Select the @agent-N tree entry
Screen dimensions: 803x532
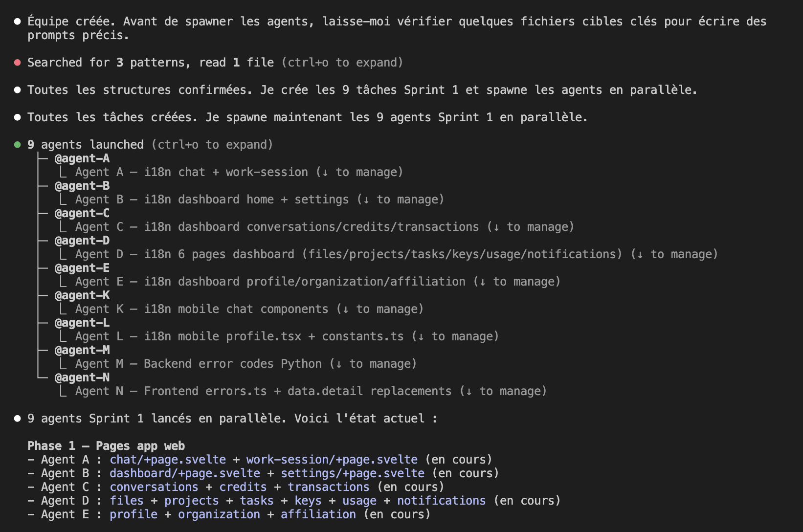coord(82,377)
